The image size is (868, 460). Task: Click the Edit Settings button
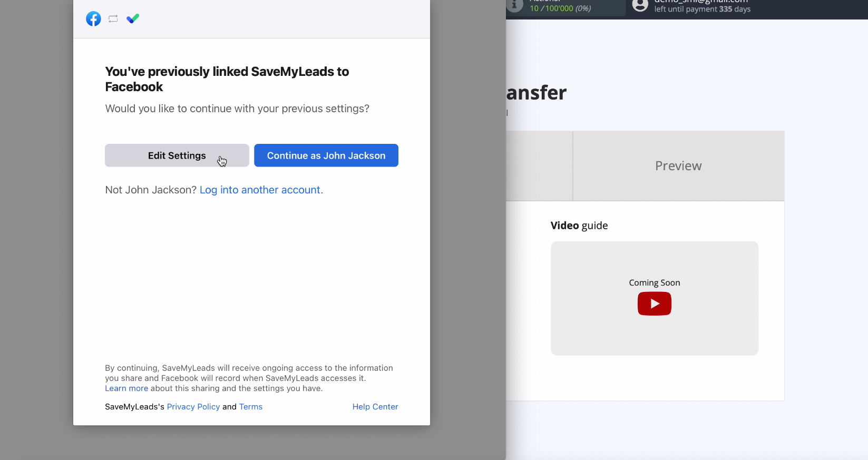[x=177, y=155]
